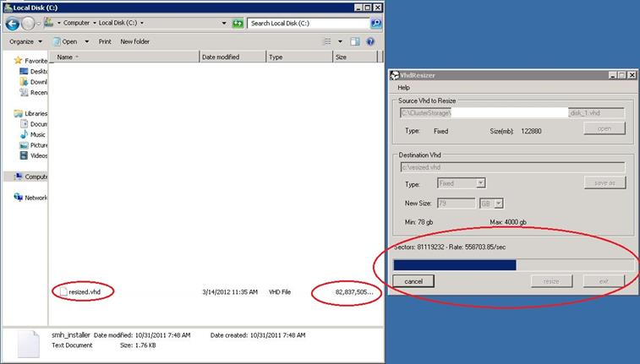Click the search magnifier icon
The image size is (640, 364).
375,23
